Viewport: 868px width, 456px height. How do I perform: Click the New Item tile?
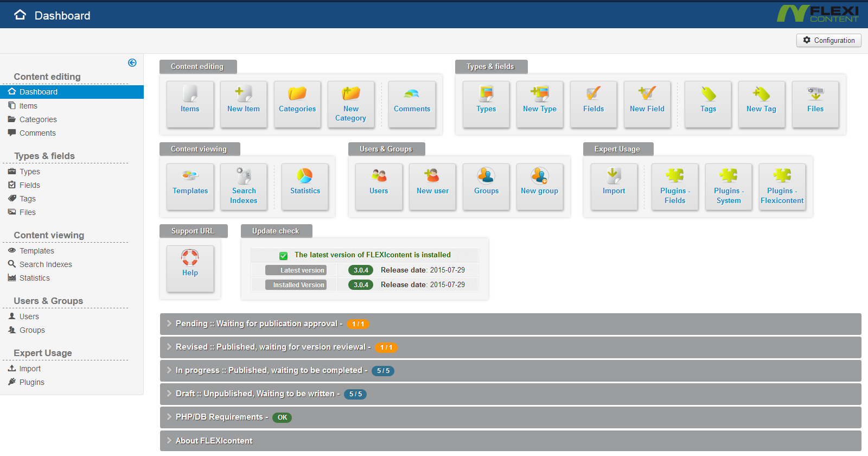click(x=244, y=104)
